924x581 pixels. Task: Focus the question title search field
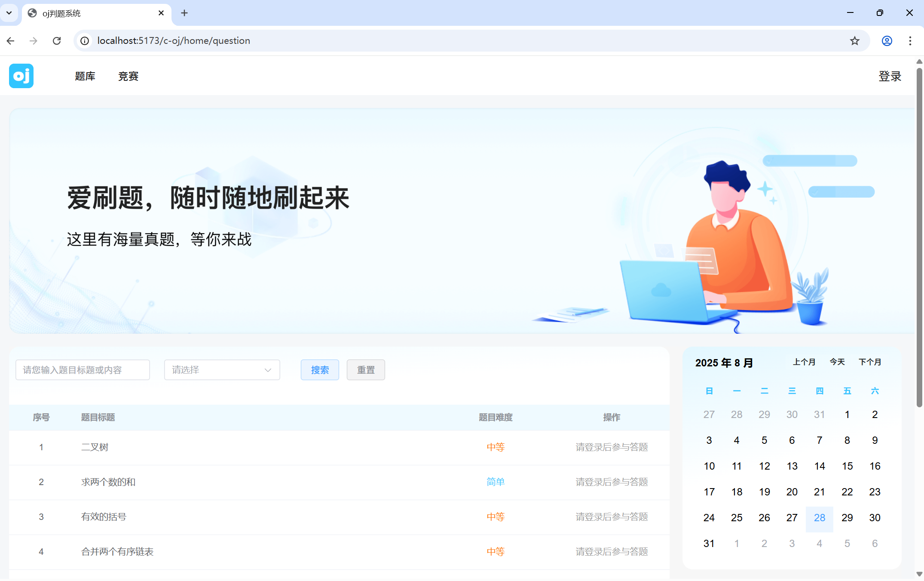pyautogui.click(x=83, y=370)
